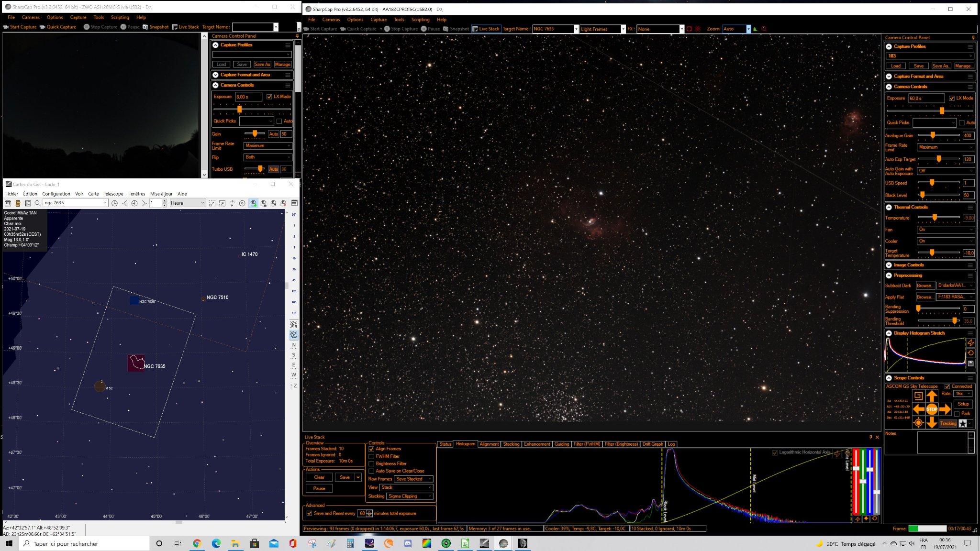980x551 pixels.
Task: Set time to now in Cartes du Ciel
Action: click(134, 203)
